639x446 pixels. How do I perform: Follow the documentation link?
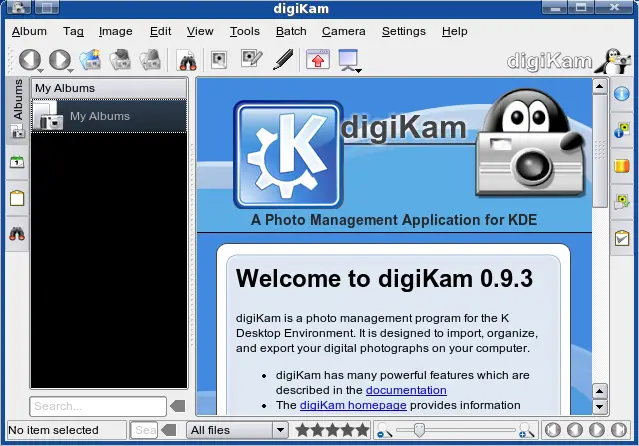point(406,390)
